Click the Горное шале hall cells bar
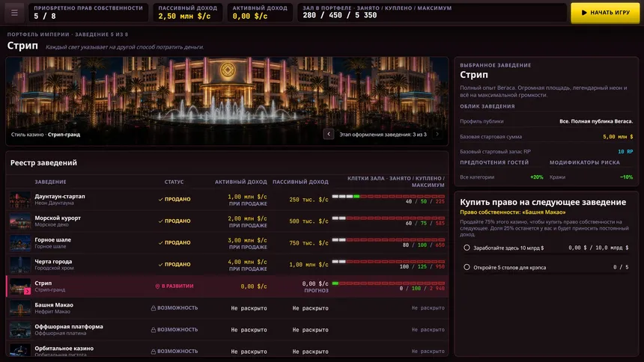644x362 pixels. [x=388, y=240]
